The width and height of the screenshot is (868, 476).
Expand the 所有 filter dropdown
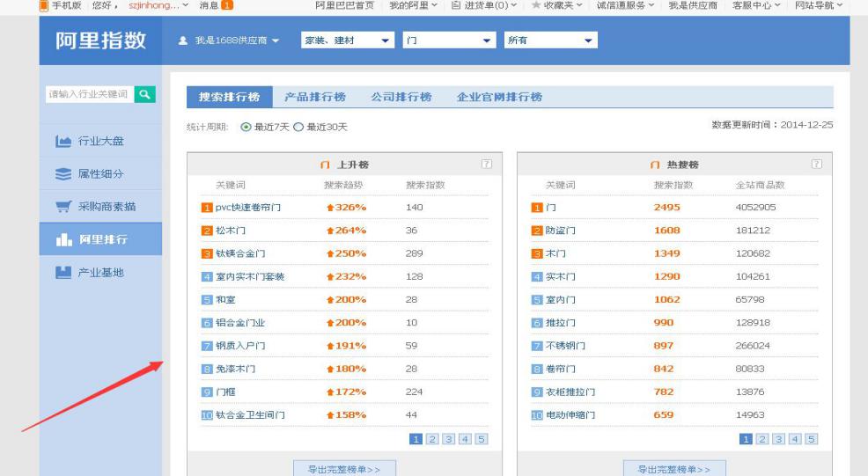coord(550,40)
